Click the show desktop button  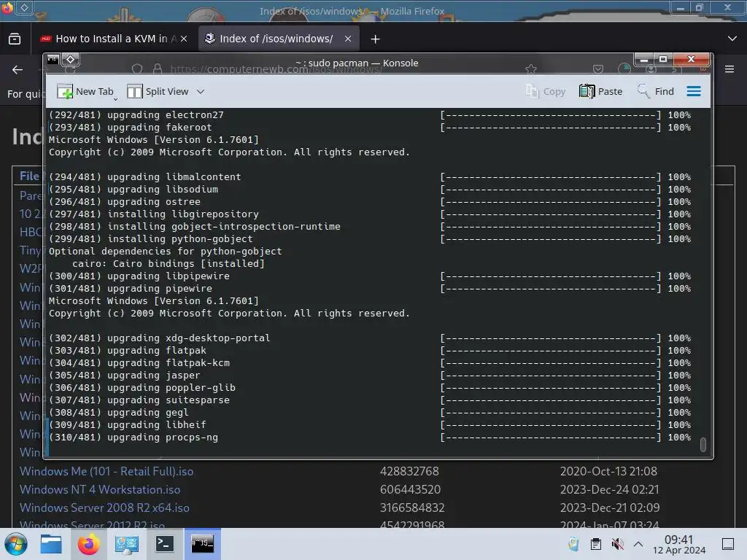pos(728,544)
